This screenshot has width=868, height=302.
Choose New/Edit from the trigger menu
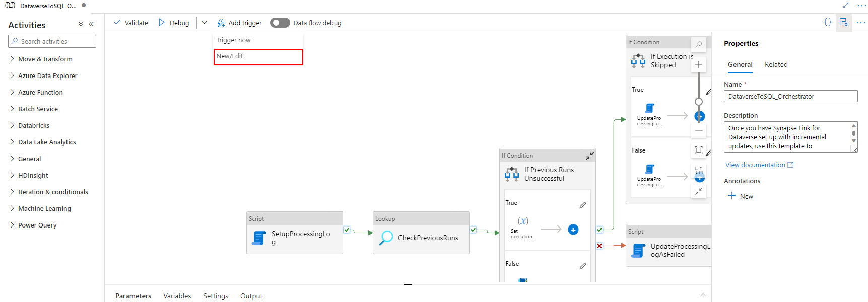[x=258, y=57]
